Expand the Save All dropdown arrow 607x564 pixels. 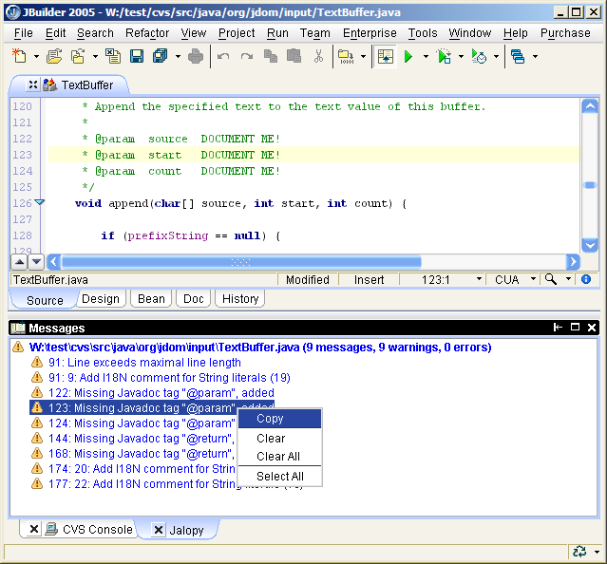coord(178,57)
